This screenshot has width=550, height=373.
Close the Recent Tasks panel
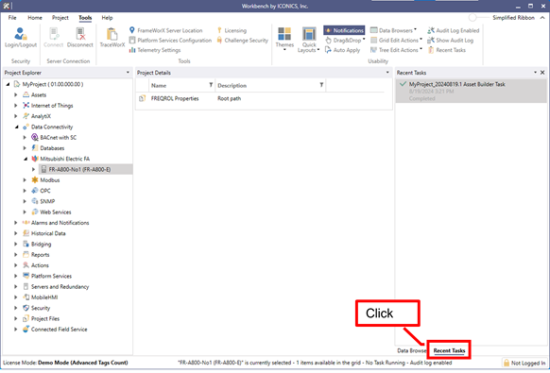(542, 73)
